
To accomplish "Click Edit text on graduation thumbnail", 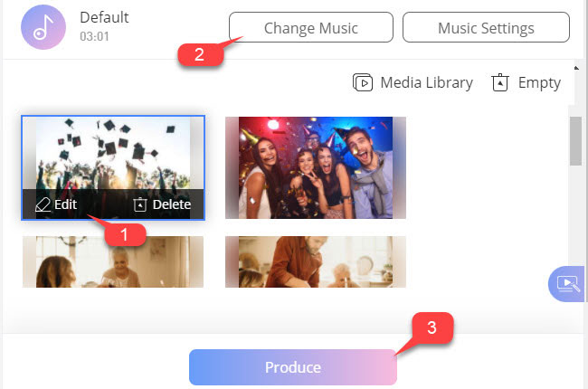I will [66, 204].
